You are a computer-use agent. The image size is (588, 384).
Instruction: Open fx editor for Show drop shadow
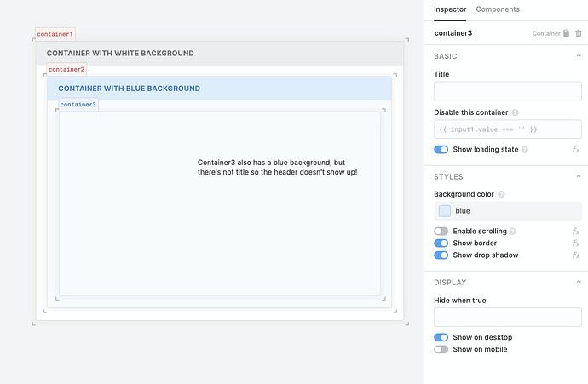[576, 255]
